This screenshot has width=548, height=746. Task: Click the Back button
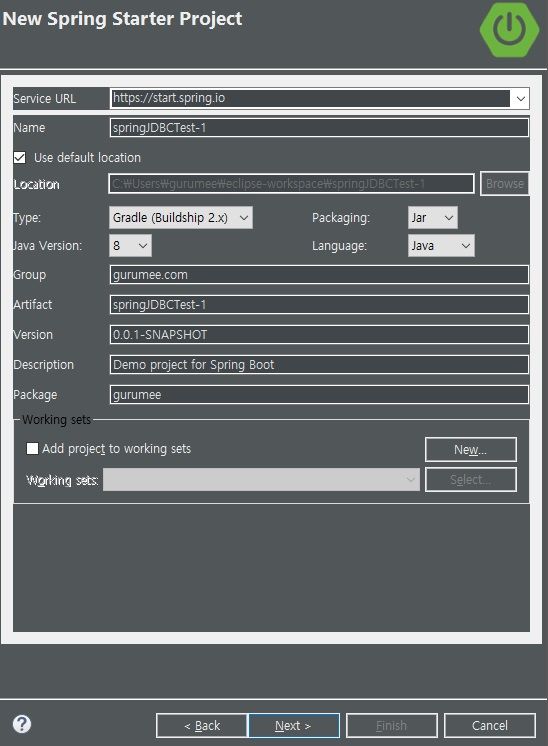click(x=202, y=726)
